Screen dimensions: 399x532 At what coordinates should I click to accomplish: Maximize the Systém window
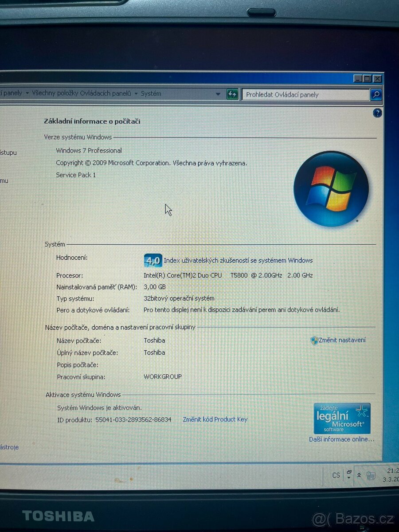pos(367,79)
